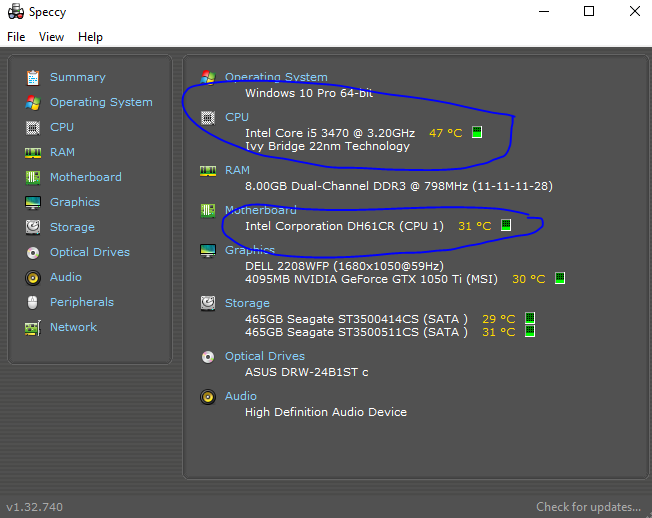Click the 29 °C Seagate drive temperature
Screen dimensions: 652x518
point(499,319)
